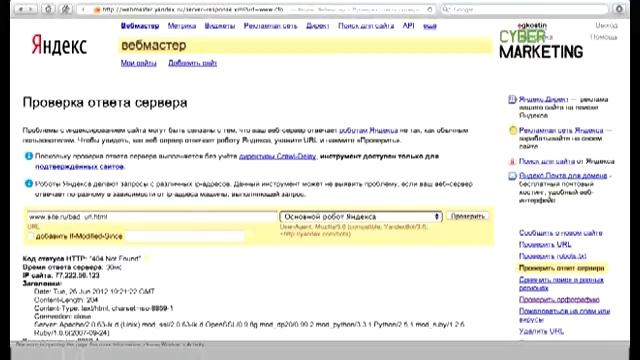The height and width of the screenshot is (360, 640).
Task: Click the Яндекс.Почта для домена icon
Action: click(512, 176)
